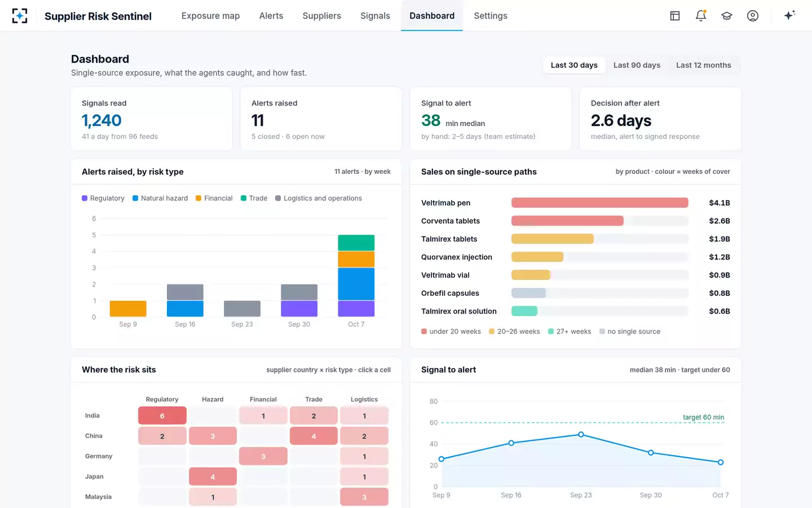812x508 pixels.
Task: Click the Oct 7 Trade bar segment
Action: [x=356, y=243]
